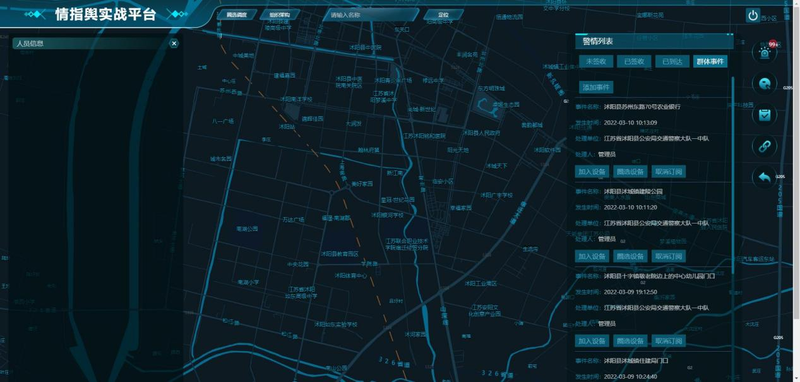Click the 定位 toolbar button

point(443,15)
